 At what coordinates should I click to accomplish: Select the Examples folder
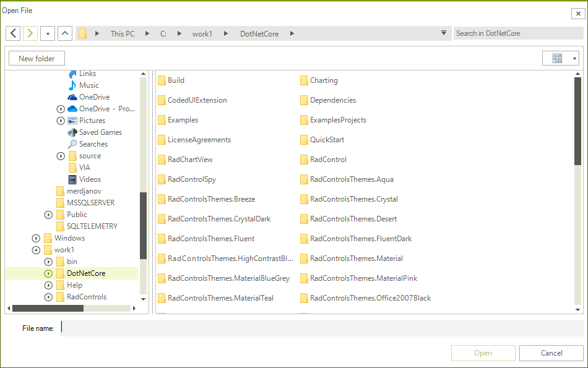pos(183,119)
